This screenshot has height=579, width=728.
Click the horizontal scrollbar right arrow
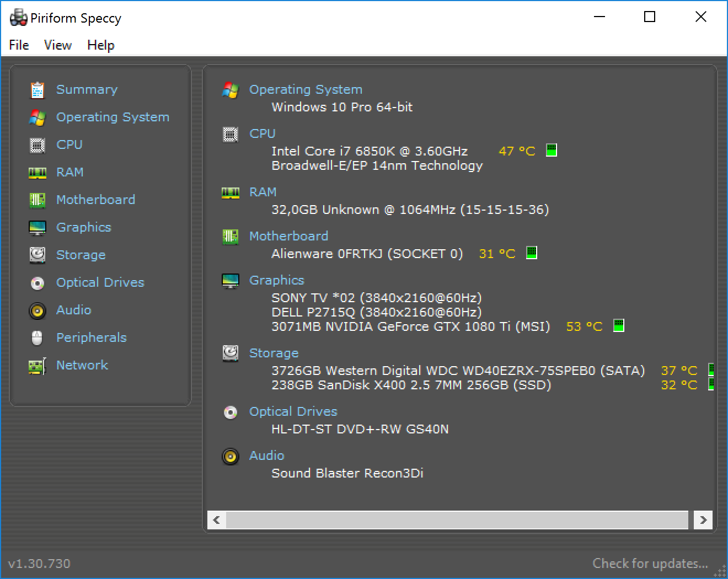click(x=703, y=520)
